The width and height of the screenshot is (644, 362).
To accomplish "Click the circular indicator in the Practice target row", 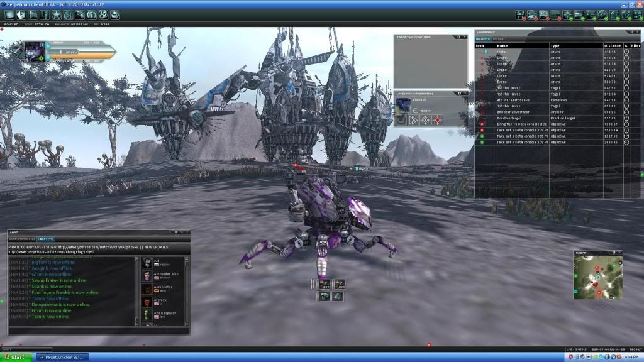I will (626, 118).
